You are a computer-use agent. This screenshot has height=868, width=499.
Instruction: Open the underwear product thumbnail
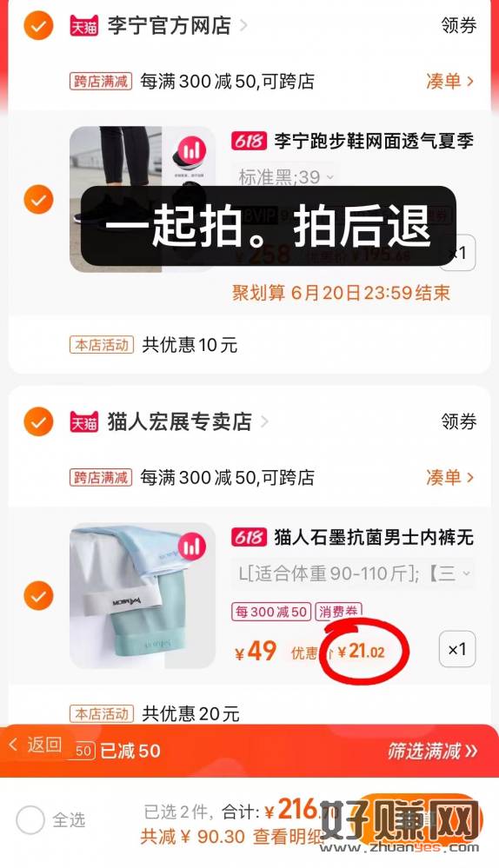[x=143, y=596]
